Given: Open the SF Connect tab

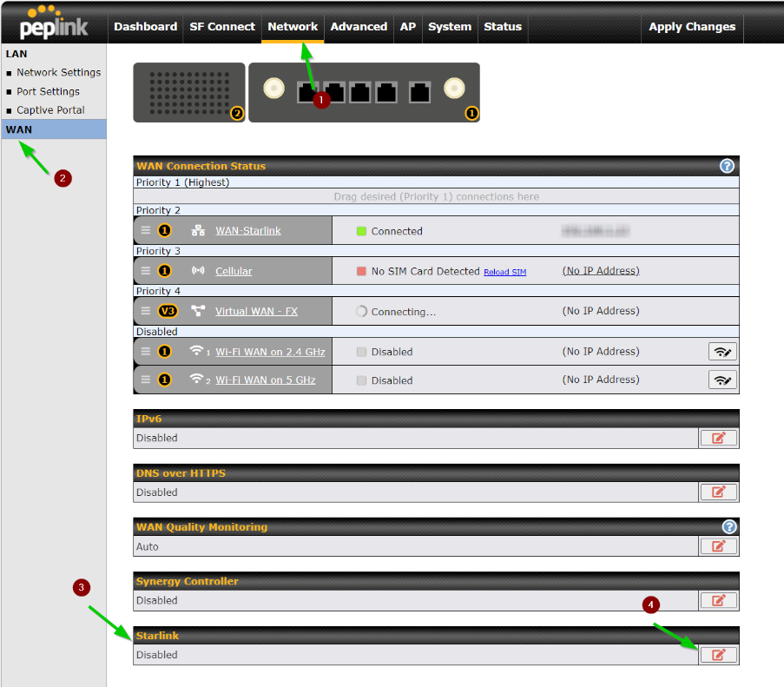Looking at the screenshot, I should pos(222,27).
